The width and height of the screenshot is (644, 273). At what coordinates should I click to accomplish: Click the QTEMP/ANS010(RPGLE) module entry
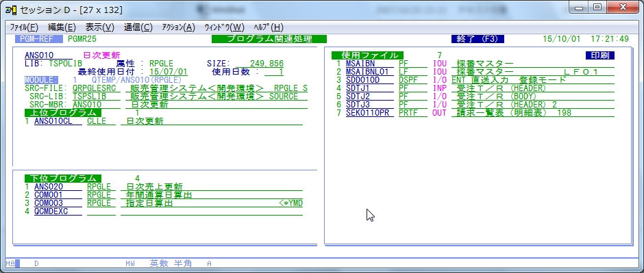click(136, 80)
